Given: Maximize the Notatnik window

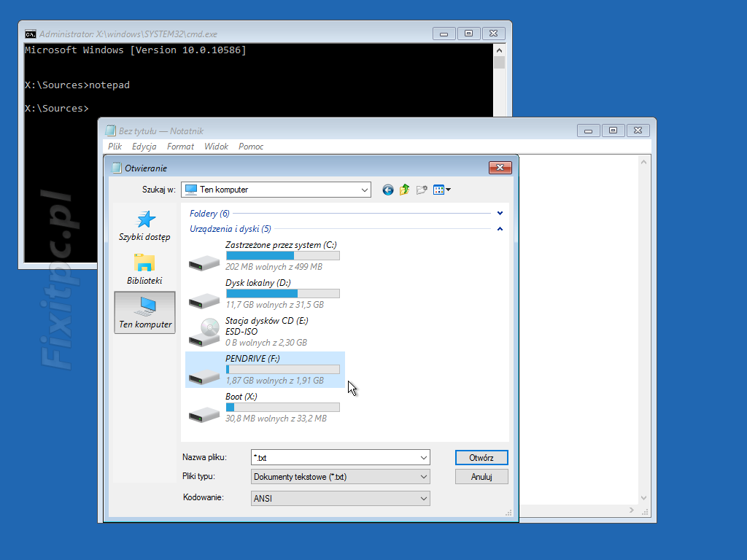Looking at the screenshot, I should (x=613, y=131).
